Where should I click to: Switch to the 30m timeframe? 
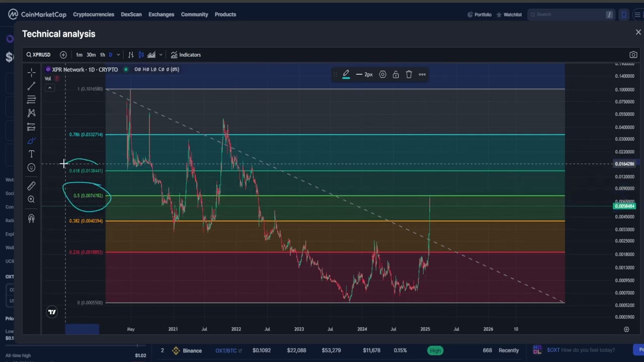tap(91, 55)
